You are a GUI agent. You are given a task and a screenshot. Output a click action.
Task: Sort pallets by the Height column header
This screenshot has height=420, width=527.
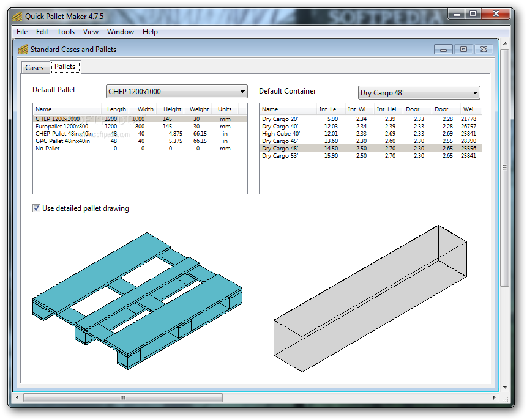click(x=170, y=109)
